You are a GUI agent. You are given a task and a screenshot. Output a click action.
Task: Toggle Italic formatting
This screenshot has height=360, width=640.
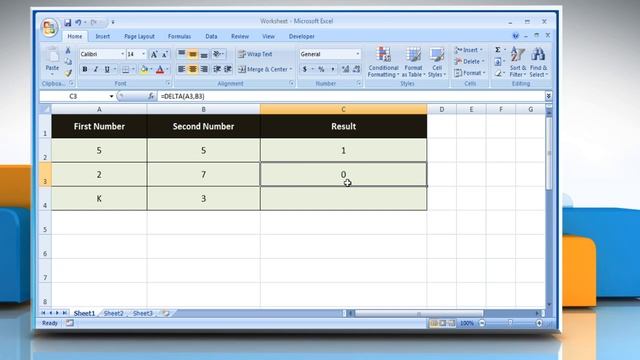click(x=96, y=69)
